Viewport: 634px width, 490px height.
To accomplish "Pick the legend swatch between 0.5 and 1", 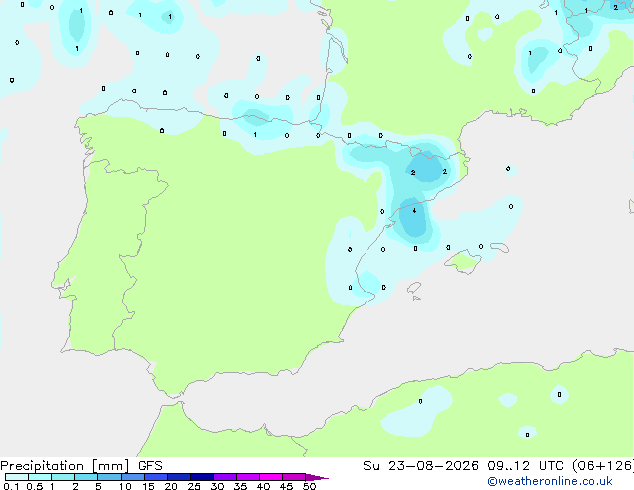I will pos(40,477).
